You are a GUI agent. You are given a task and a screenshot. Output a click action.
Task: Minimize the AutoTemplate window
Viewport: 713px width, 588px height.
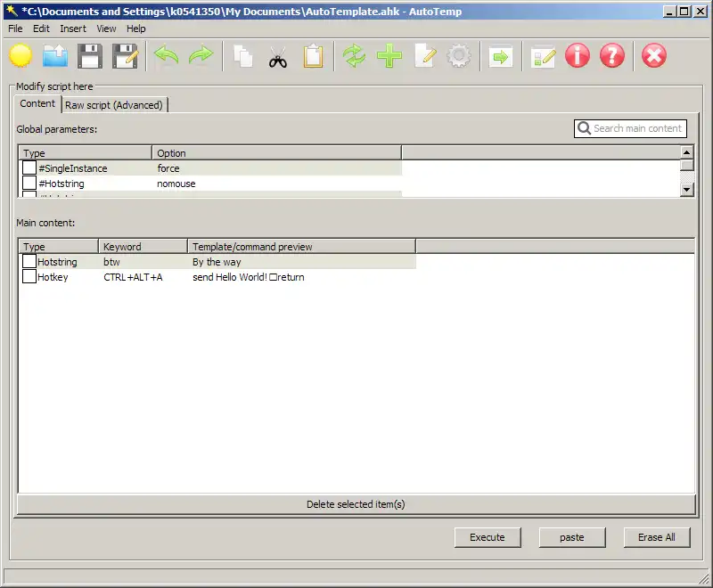[669, 12]
